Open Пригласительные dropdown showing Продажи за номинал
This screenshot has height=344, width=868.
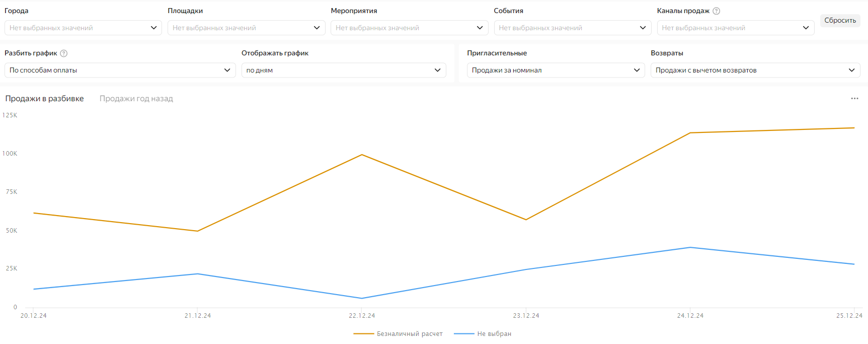(556, 71)
